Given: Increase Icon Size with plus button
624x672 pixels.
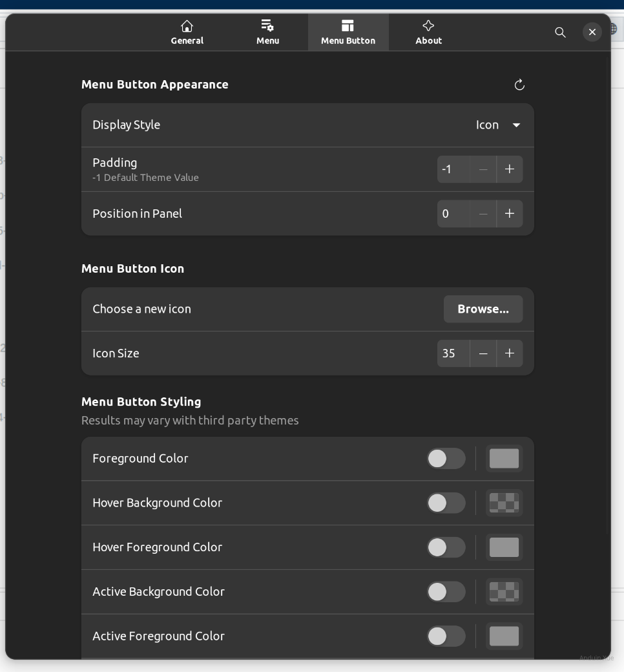Looking at the screenshot, I should pos(510,353).
